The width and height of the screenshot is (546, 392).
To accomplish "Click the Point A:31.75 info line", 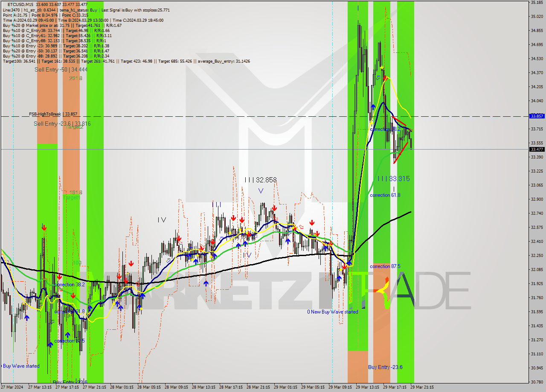I will click(x=45, y=15).
